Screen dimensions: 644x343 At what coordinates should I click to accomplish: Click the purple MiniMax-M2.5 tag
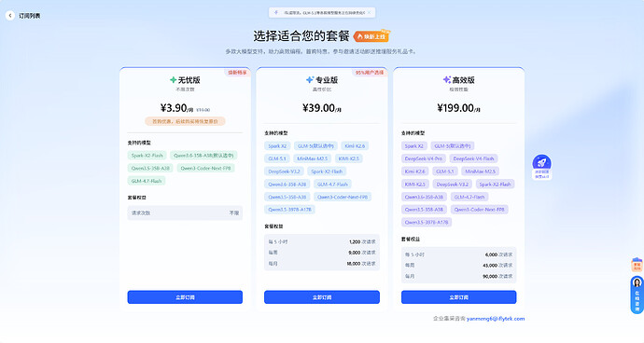coord(480,171)
